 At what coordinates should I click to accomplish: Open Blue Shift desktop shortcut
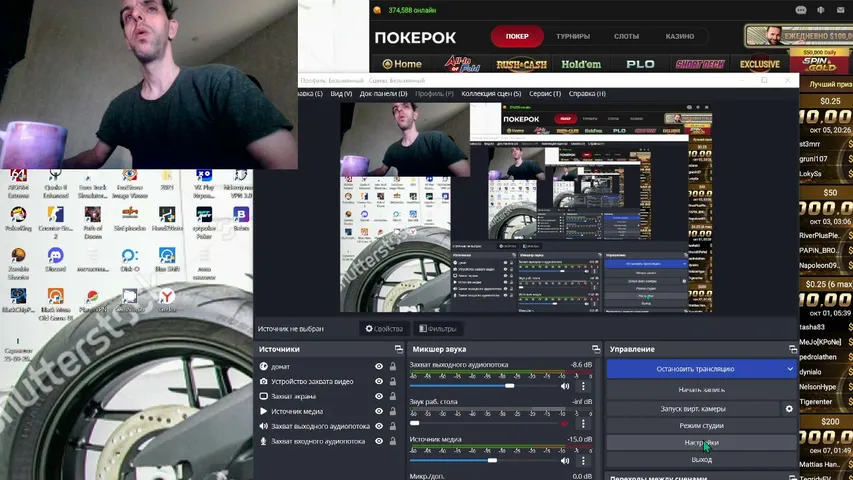(x=166, y=259)
